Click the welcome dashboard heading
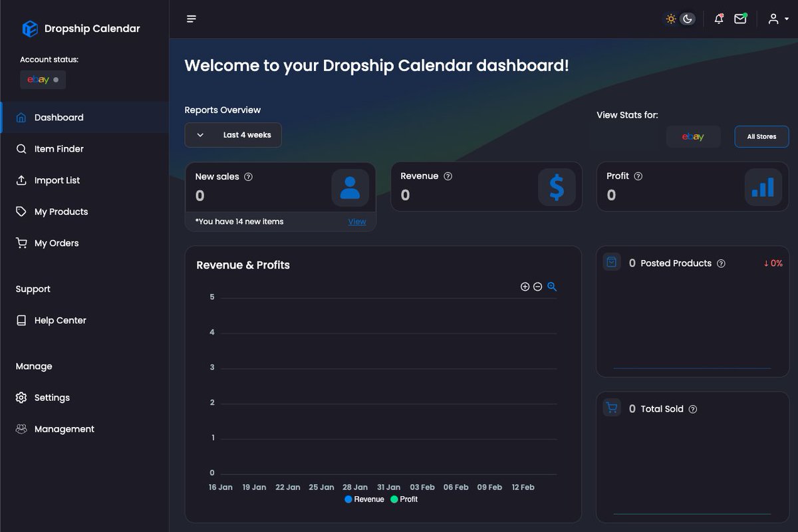The image size is (798, 532). [376, 65]
